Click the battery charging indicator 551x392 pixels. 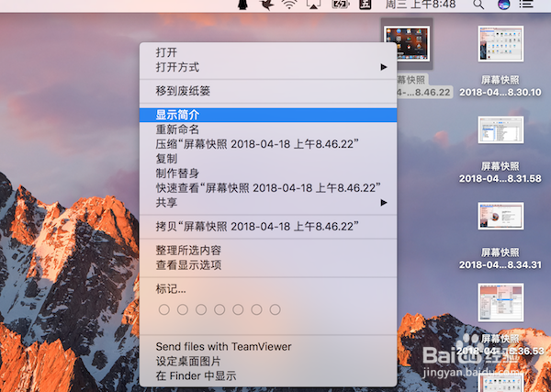coord(340,5)
